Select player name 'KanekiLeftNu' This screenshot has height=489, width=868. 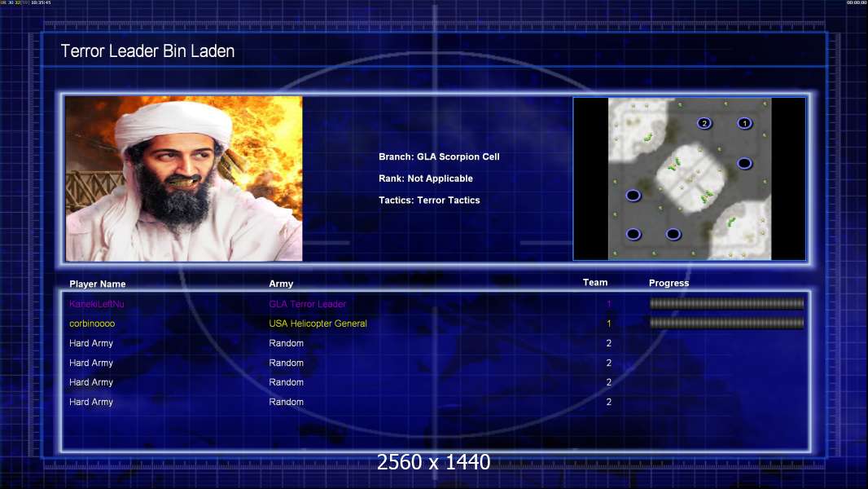pos(97,303)
